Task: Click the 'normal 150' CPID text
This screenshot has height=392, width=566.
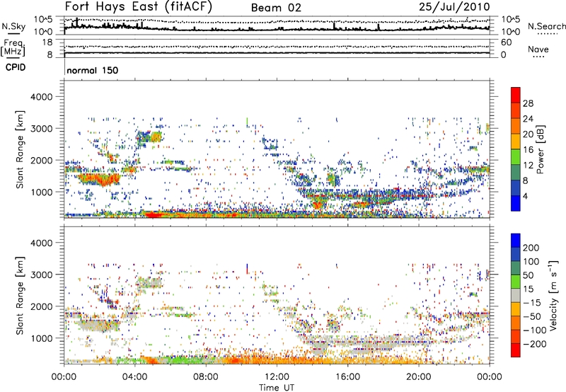Action: (93, 70)
